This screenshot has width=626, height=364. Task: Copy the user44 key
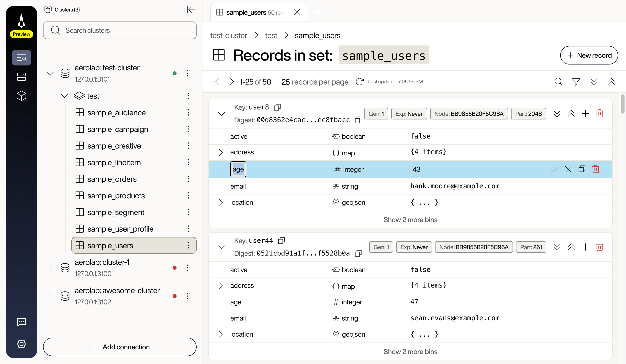[281, 240]
